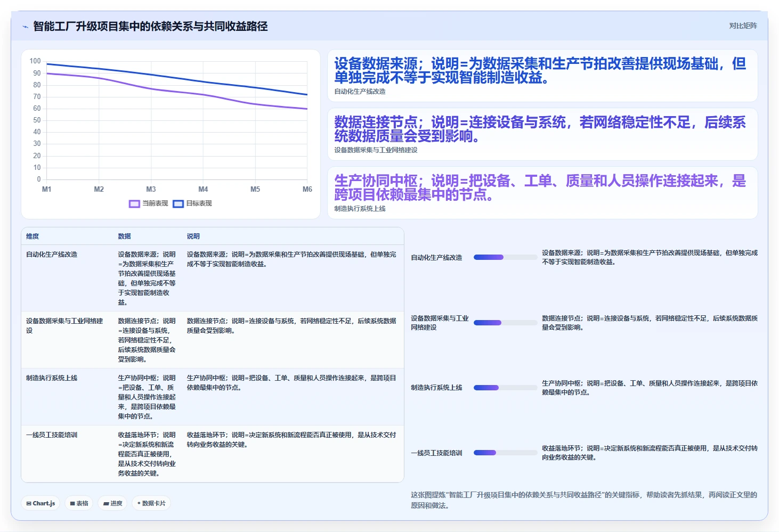Click progress description 收益落地环节 beside training row
779x532 pixels.
(650, 453)
